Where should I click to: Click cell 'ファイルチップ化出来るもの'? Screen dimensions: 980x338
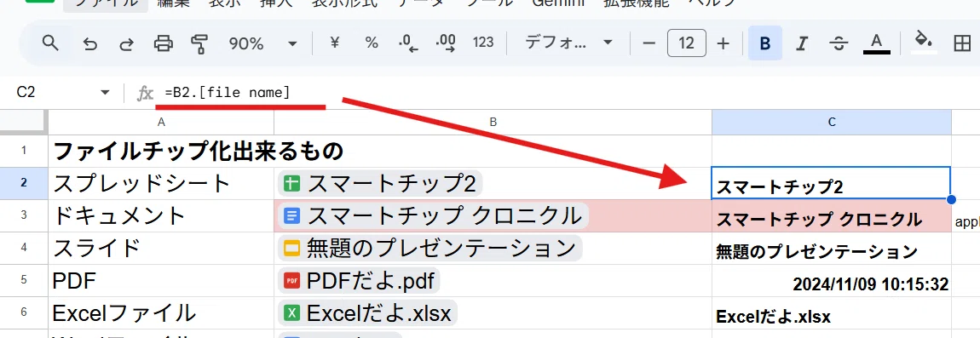pyautogui.click(x=161, y=151)
